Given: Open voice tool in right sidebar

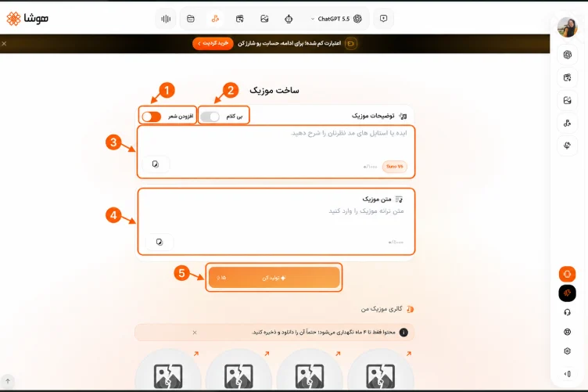Looking at the screenshot, I should click(x=567, y=146).
